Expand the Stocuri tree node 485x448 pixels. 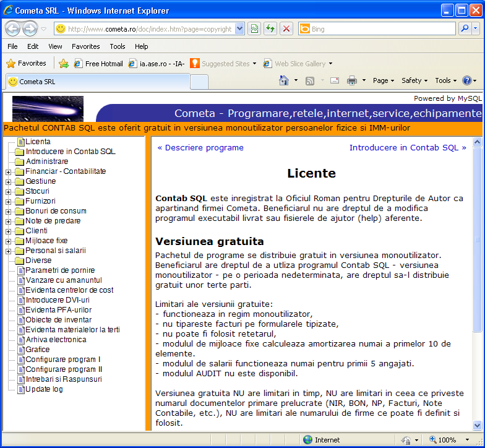click(x=9, y=192)
